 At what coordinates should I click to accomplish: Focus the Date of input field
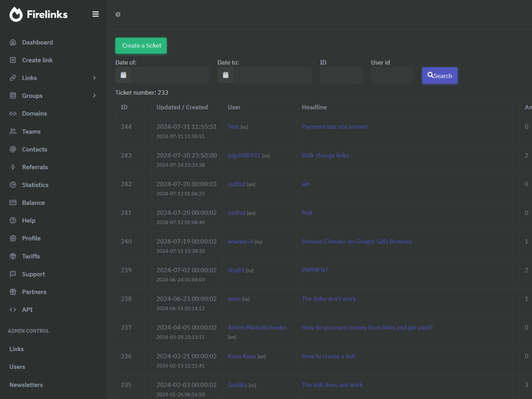click(170, 75)
